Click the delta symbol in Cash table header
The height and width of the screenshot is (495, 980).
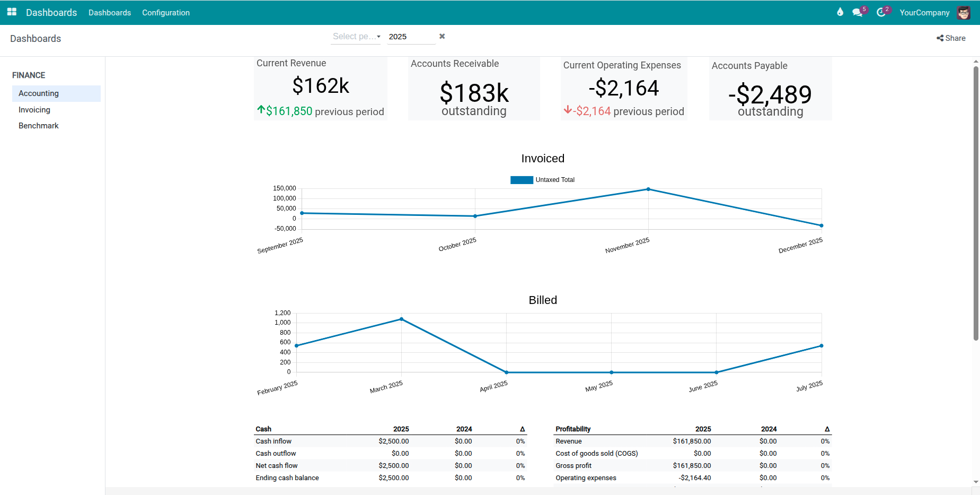point(522,429)
